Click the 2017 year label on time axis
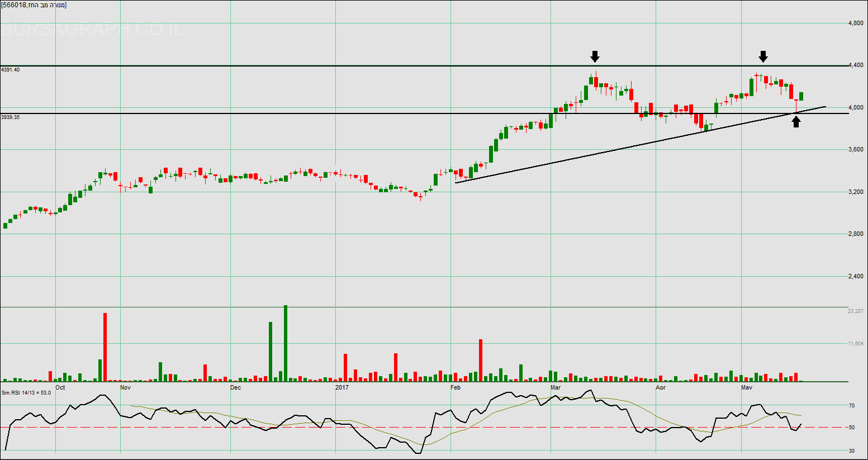The height and width of the screenshot is (460, 868). 341,387
